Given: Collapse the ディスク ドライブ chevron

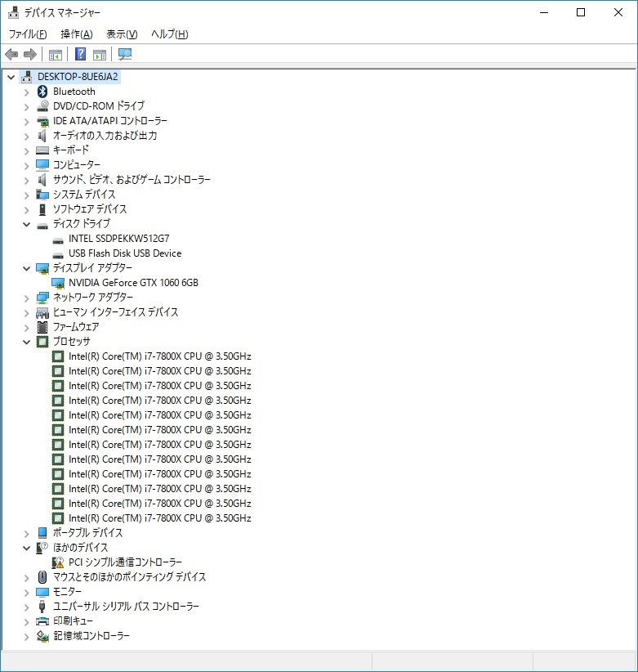Looking at the screenshot, I should pos(26,224).
